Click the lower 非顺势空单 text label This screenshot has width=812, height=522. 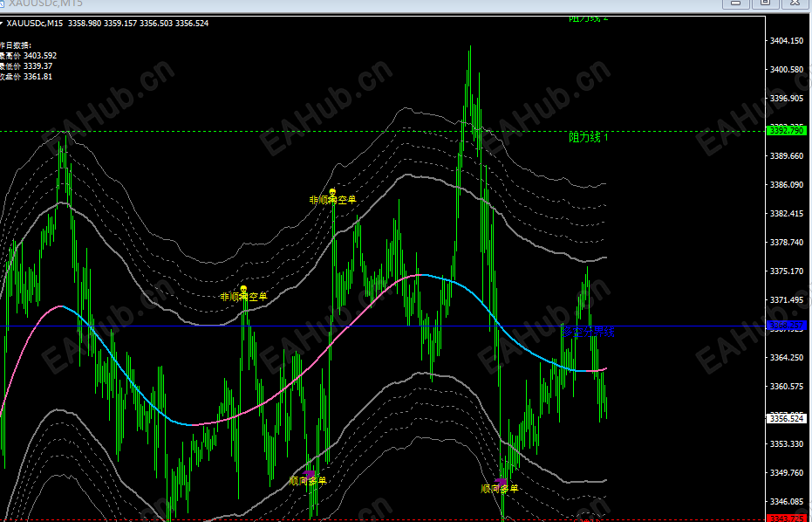[244, 297]
